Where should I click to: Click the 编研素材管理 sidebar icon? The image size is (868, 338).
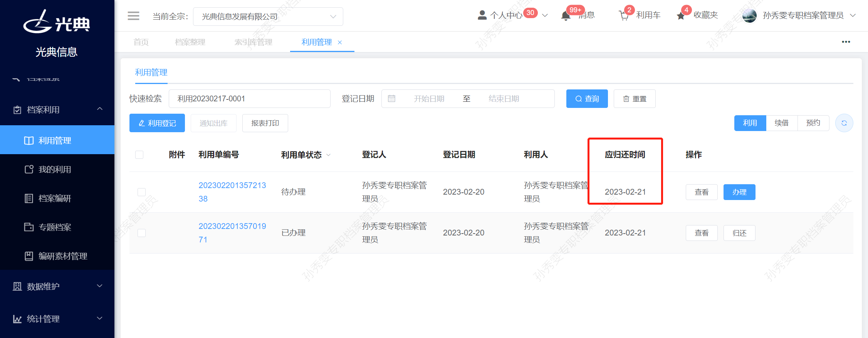click(x=29, y=256)
